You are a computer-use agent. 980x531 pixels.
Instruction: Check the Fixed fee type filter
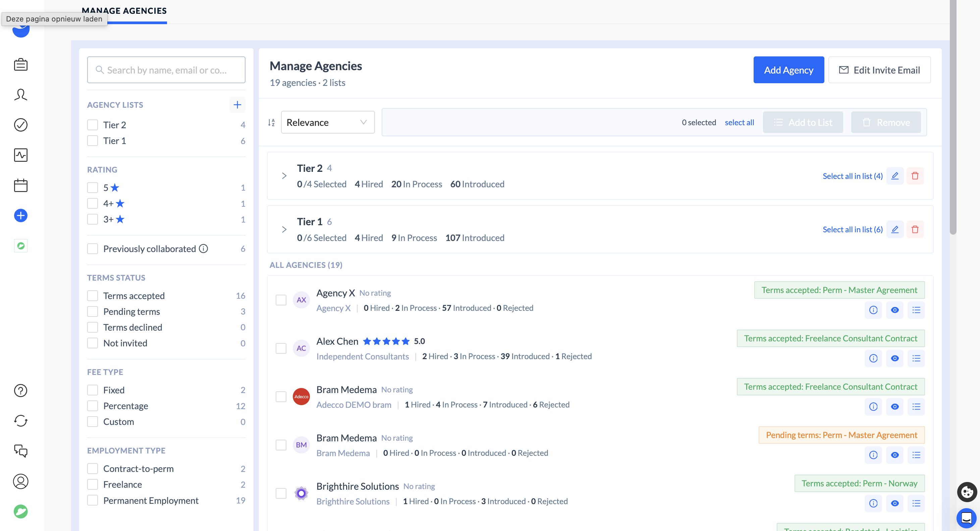tap(93, 390)
